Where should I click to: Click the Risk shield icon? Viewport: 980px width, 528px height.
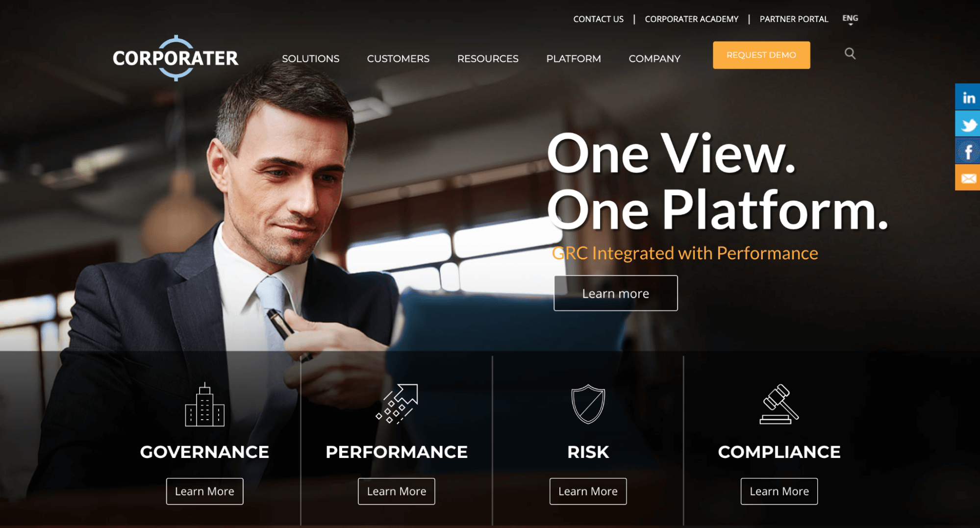point(588,404)
